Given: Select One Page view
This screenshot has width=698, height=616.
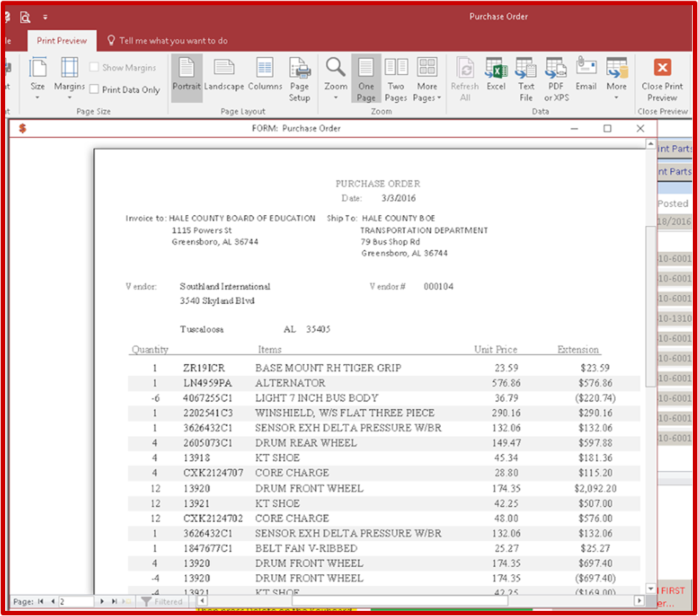Looking at the screenshot, I should pos(366,78).
